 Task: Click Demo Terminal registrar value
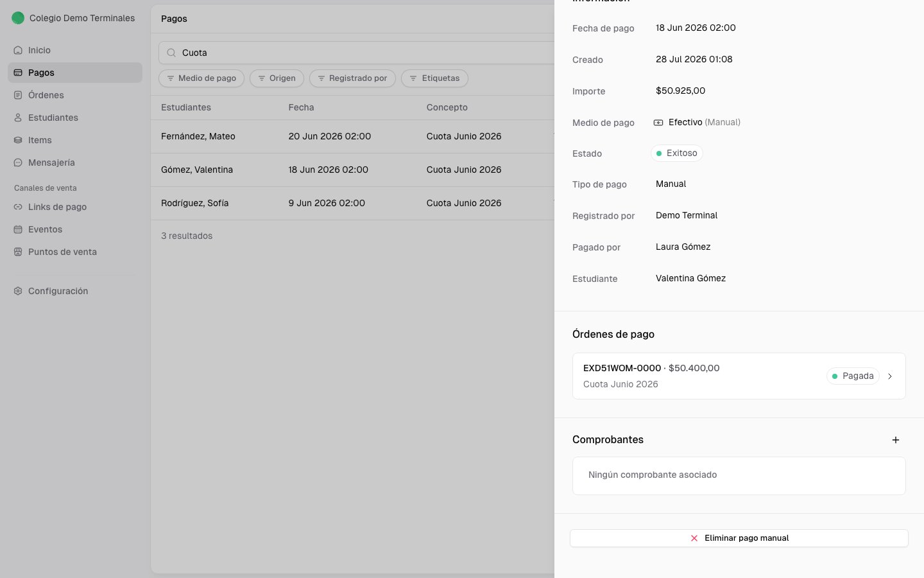tap(687, 215)
